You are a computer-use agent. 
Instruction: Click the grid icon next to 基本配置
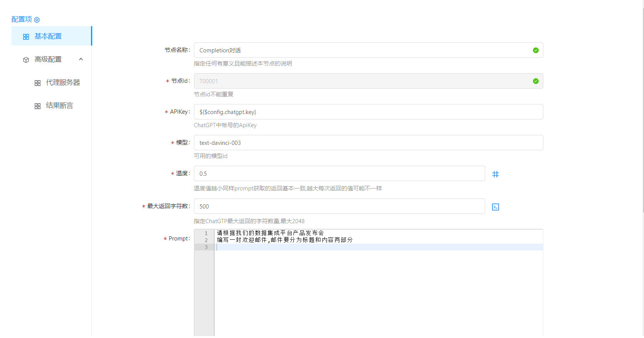point(26,37)
